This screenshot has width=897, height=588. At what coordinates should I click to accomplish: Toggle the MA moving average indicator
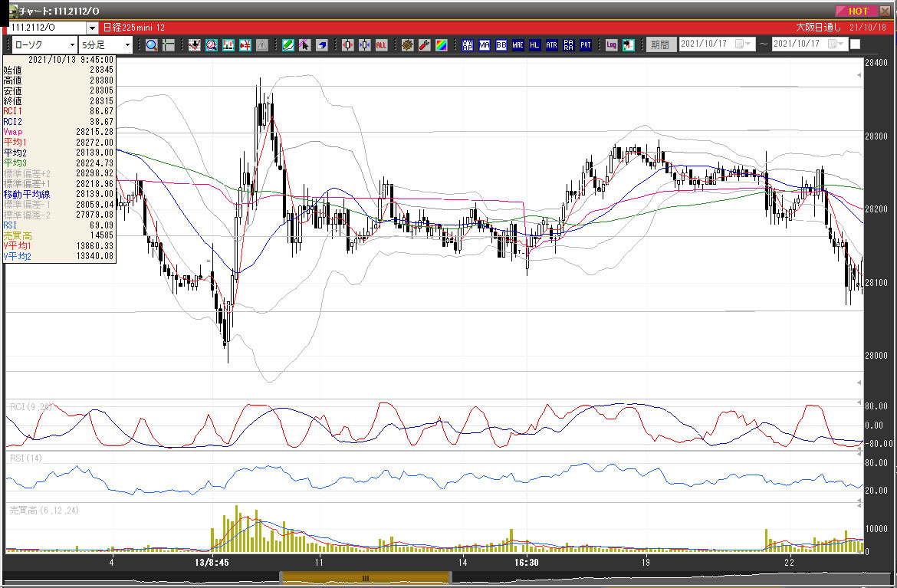pyautogui.click(x=484, y=45)
